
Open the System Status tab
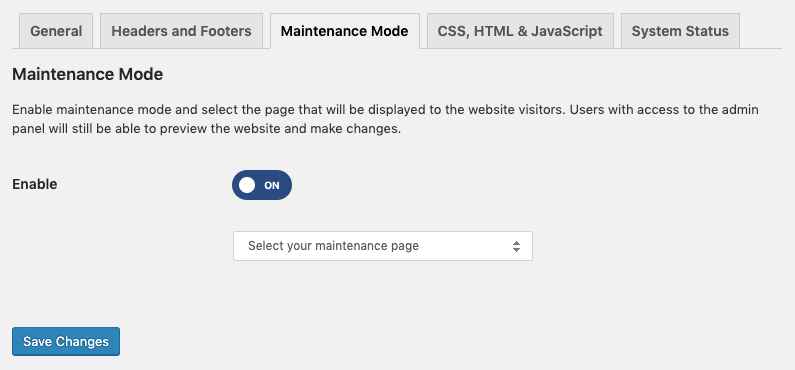click(x=680, y=31)
